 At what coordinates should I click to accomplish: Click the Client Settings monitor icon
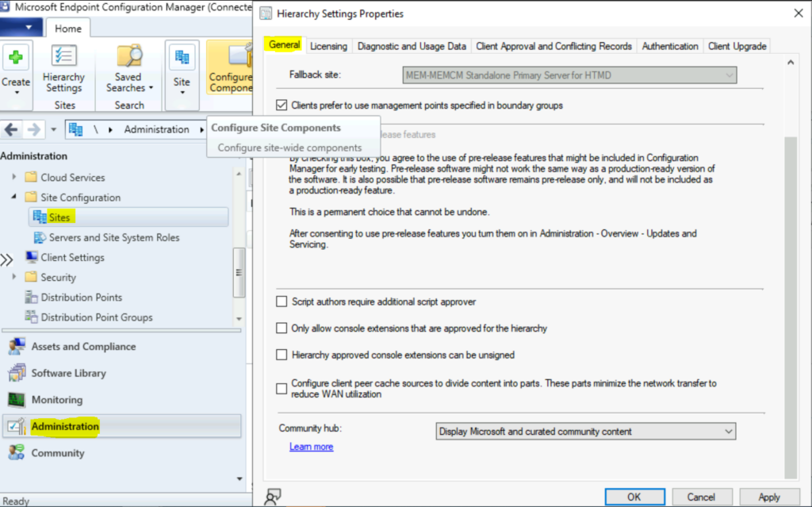point(31,257)
